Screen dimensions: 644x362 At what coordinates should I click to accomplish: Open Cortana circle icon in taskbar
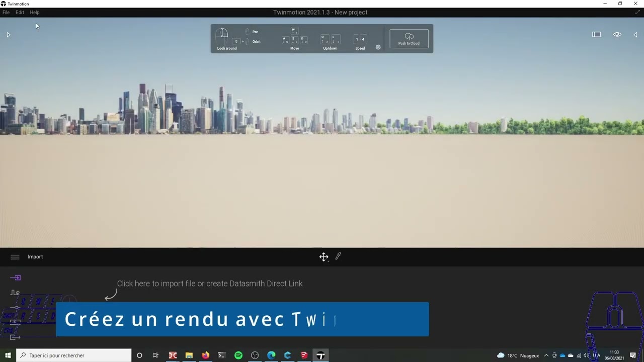(139, 355)
